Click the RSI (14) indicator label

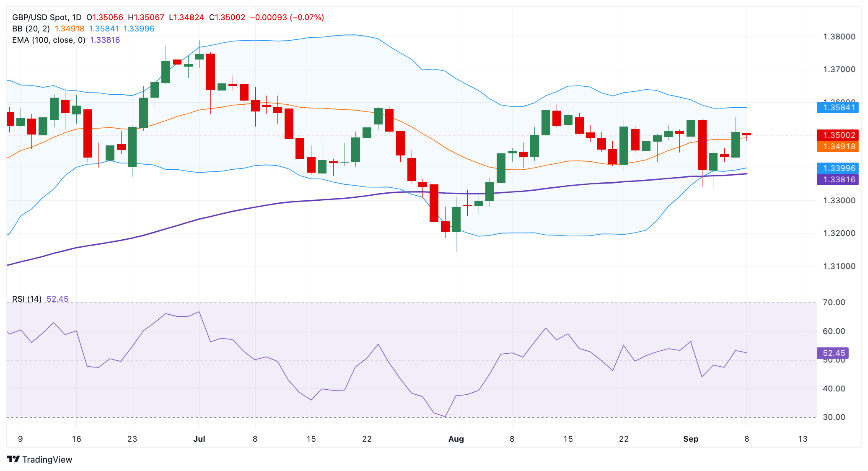27,299
